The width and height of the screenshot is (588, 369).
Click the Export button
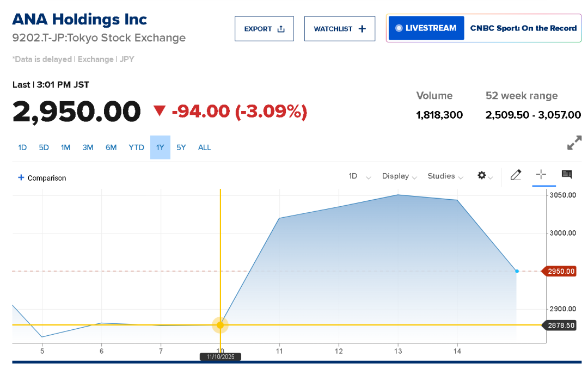[264, 29]
